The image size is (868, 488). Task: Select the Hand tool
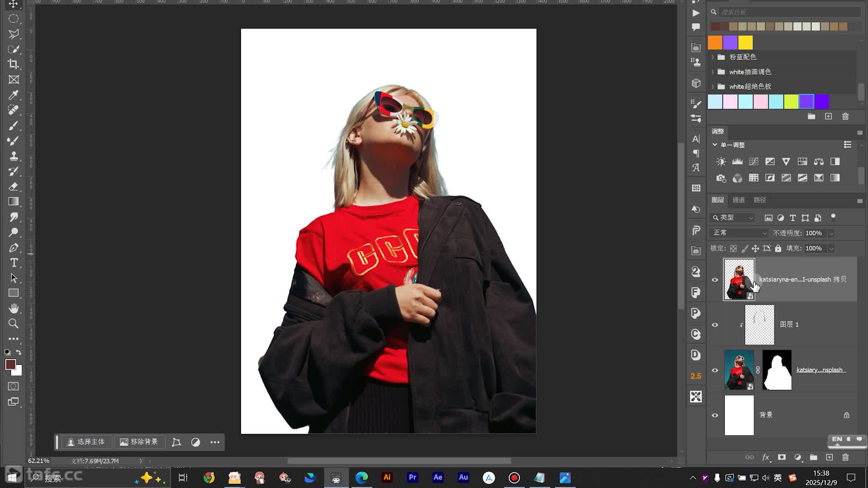14,309
